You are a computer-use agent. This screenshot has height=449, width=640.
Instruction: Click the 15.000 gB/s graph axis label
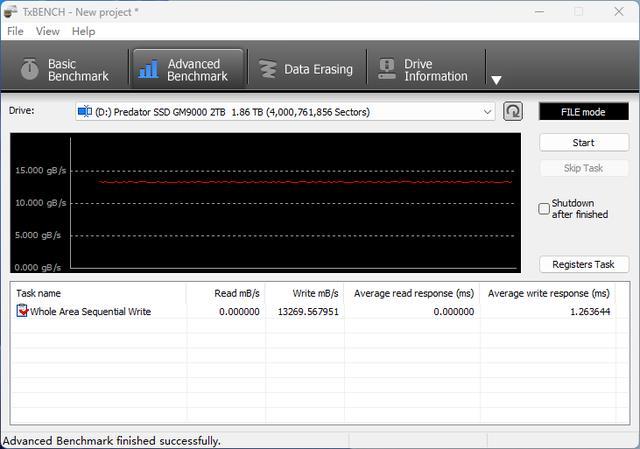click(40, 171)
